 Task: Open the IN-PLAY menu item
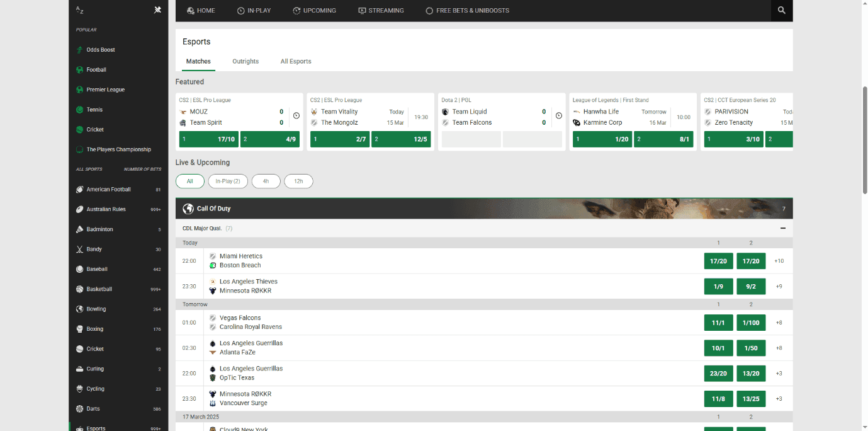pyautogui.click(x=254, y=10)
